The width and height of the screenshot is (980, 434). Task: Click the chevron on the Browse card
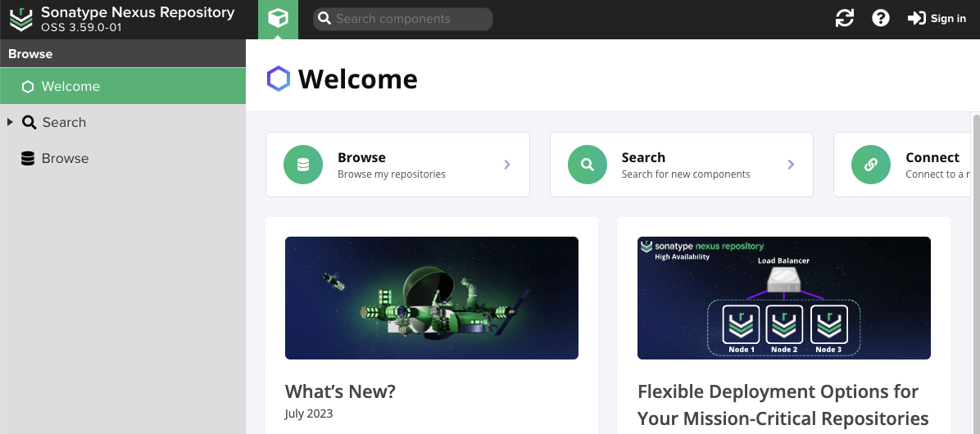click(507, 165)
